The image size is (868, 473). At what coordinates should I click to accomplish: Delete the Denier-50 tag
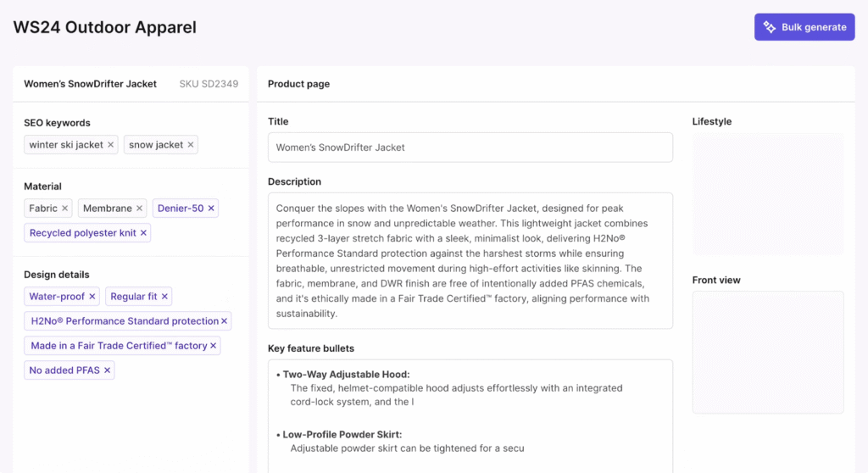pos(211,209)
